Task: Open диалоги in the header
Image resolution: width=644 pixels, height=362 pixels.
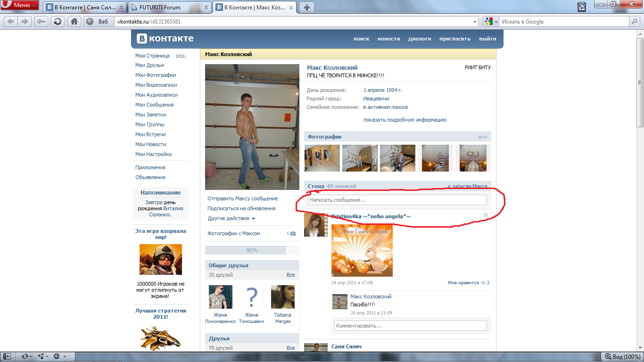Action: point(420,39)
